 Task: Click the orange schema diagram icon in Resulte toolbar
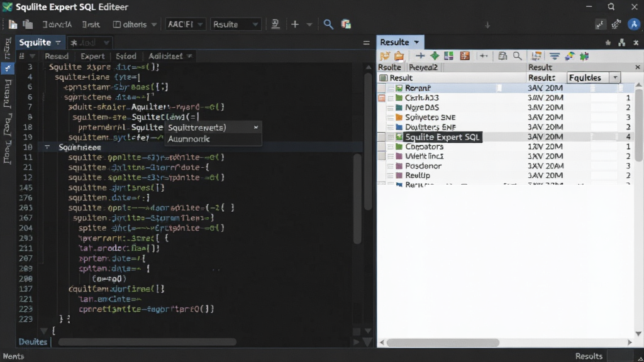point(536,56)
